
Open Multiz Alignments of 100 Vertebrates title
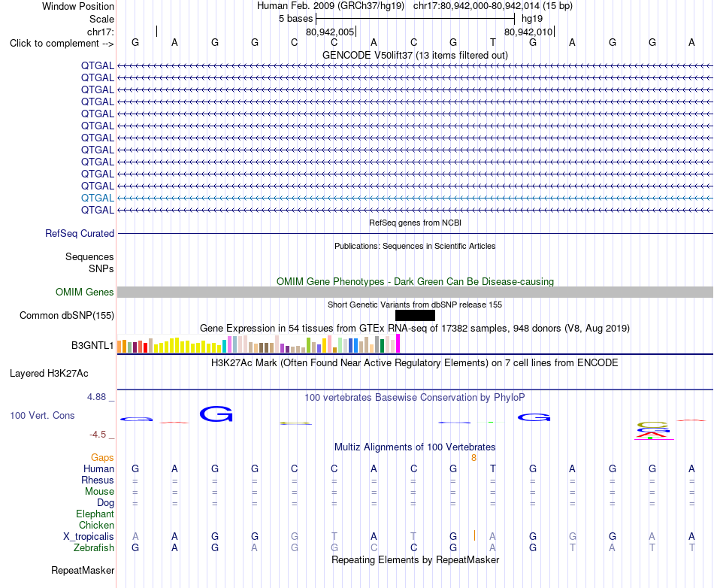[x=415, y=447]
